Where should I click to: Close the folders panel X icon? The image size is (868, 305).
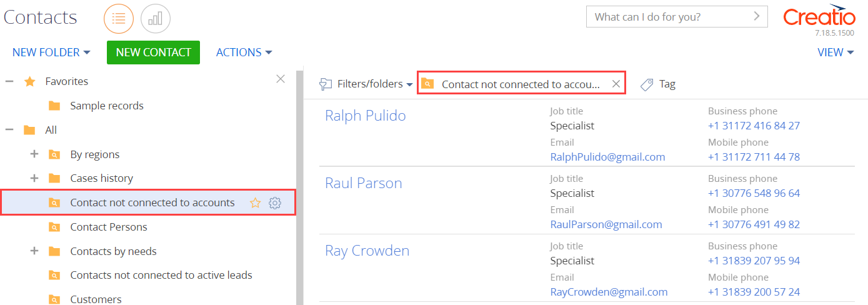[x=281, y=79]
